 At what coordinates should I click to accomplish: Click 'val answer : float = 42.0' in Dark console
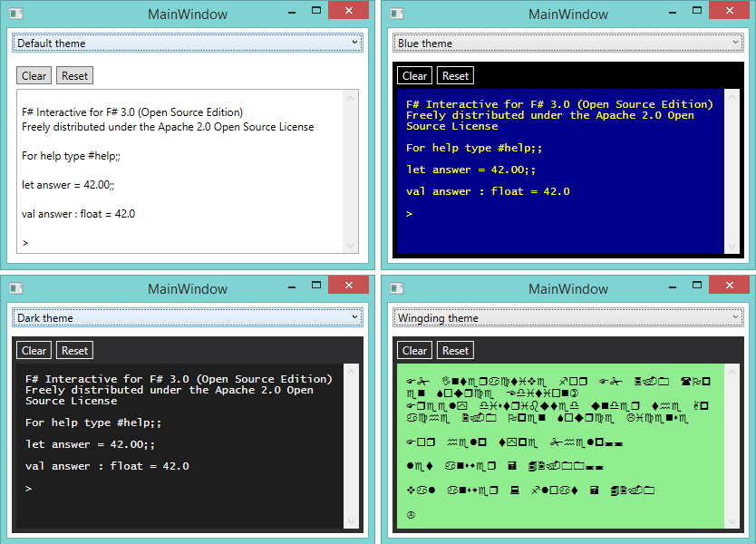pyautogui.click(x=107, y=466)
